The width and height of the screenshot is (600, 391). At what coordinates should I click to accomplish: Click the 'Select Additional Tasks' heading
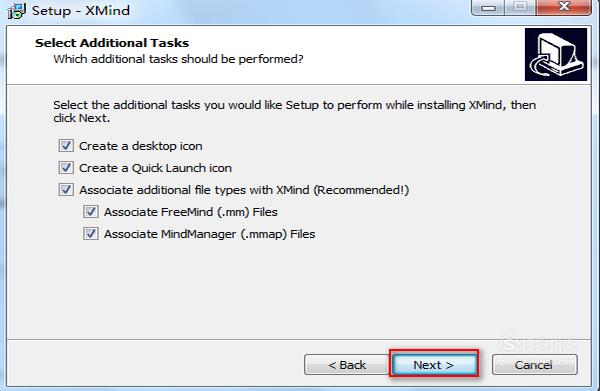click(112, 43)
